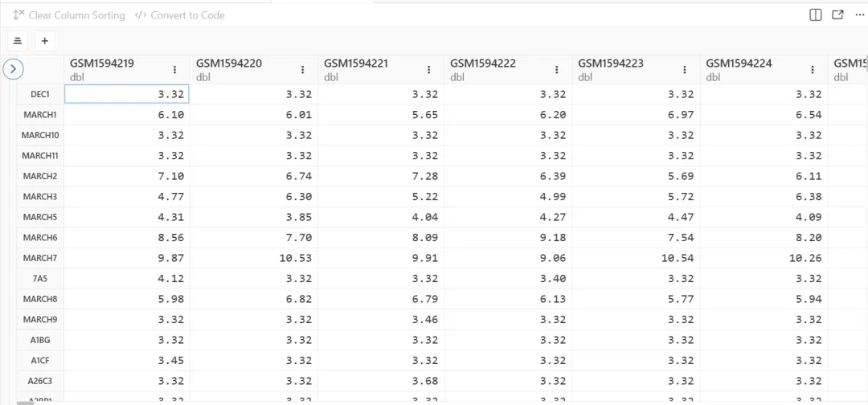868x405 pixels.
Task: Click Convert to Code button
Action: (180, 15)
